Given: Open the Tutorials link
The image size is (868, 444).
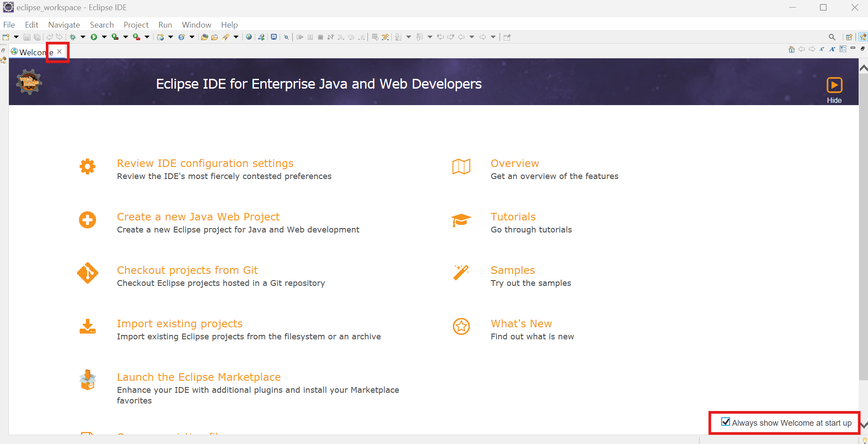Looking at the screenshot, I should (513, 217).
